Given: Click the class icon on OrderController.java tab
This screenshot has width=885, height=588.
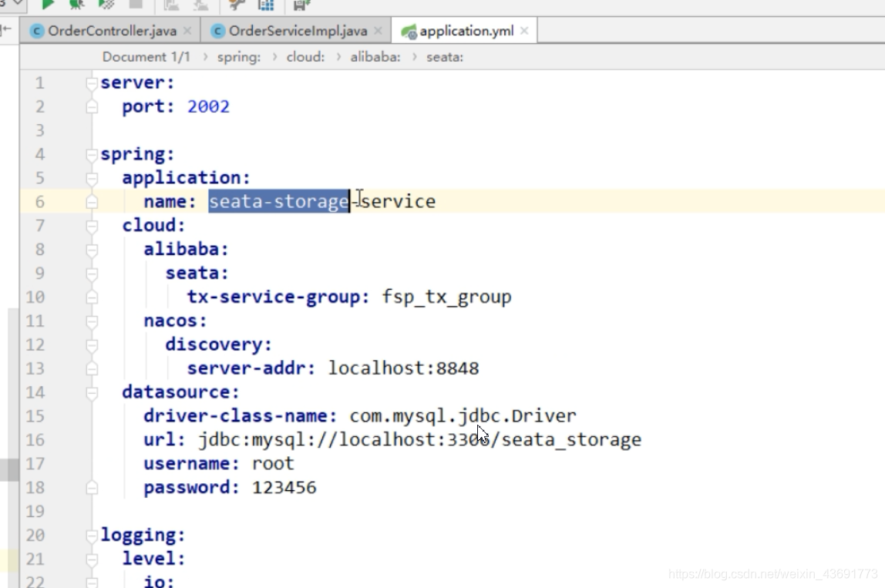Looking at the screenshot, I should (37, 31).
